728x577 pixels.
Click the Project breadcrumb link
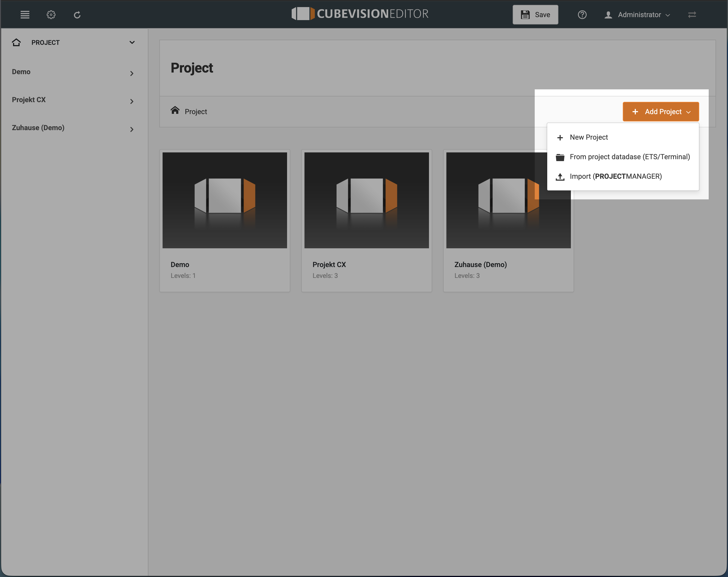(x=195, y=112)
